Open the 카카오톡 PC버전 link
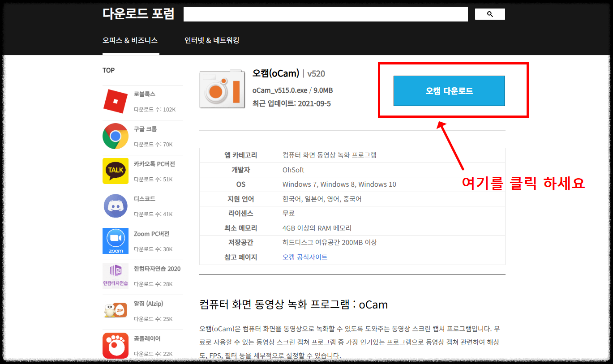This screenshot has width=613, height=364. [154, 164]
